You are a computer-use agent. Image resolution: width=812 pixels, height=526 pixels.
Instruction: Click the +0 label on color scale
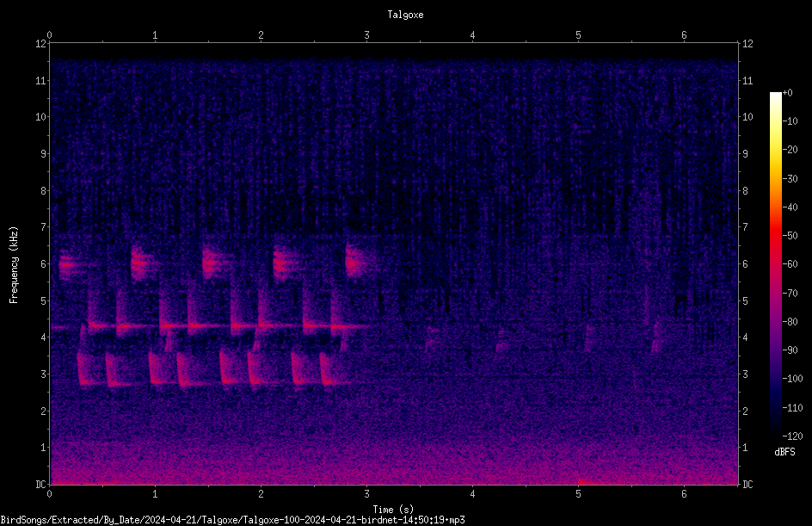coord(788,93)
